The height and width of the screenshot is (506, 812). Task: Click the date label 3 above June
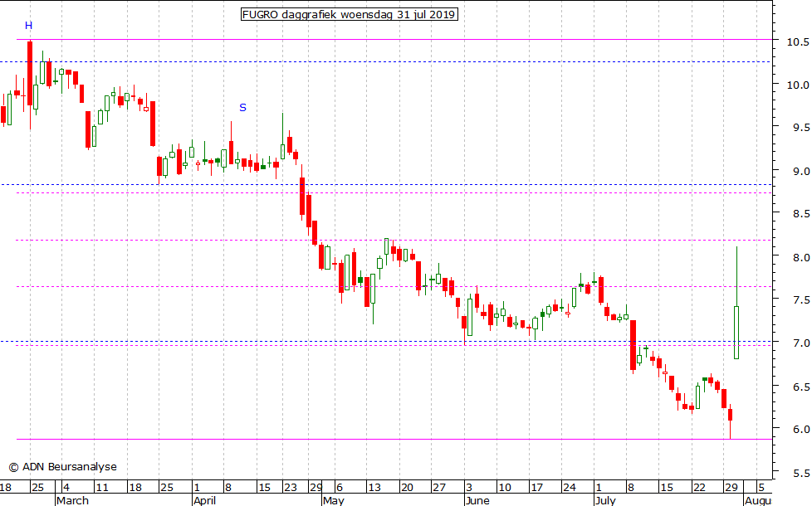(469, 488)
